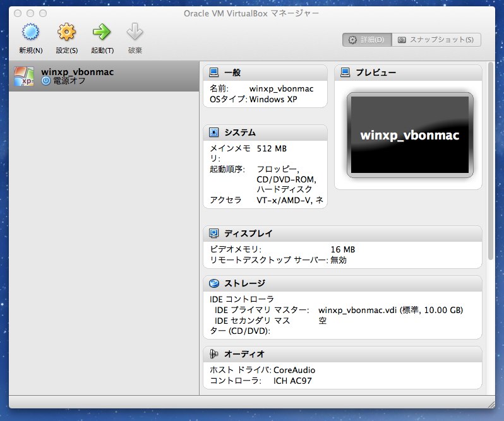Image resolution: width=504 pixels, height=421 pixels.
Task: Click the General (一般) section monitor icon
Action: click(x=213, y=72)
